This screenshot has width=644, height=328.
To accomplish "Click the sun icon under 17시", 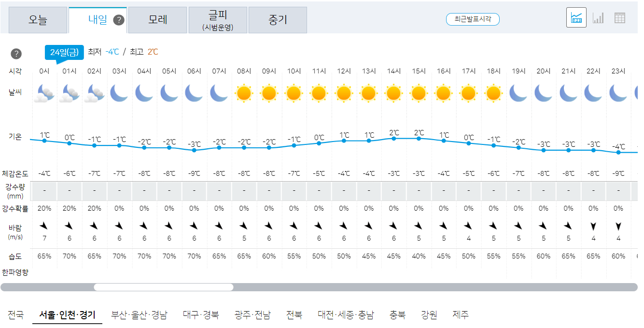I will point(468,92).
